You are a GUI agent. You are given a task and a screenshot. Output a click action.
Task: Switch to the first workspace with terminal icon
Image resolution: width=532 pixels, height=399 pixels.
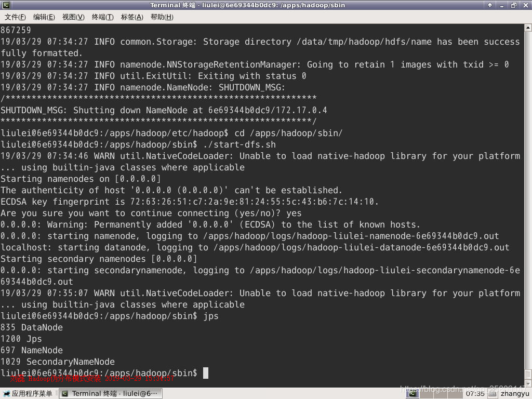pos(412,394)
